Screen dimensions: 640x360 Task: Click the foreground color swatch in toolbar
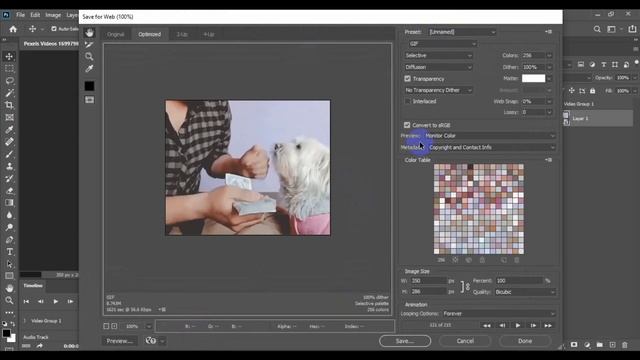6,333
